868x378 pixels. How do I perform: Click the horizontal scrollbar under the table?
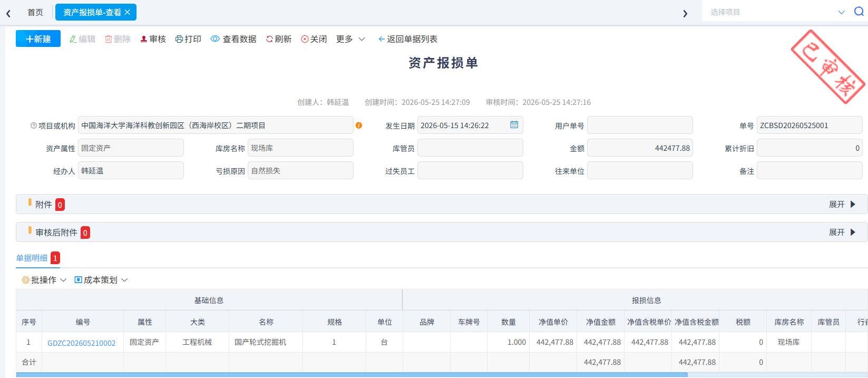click(x=352, y=375)
